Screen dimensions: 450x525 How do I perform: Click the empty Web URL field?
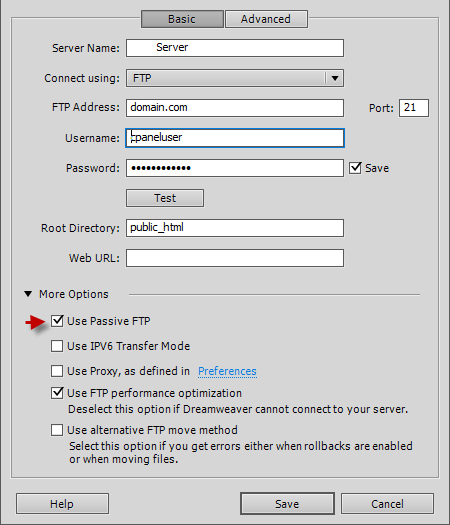pos(235,258)
